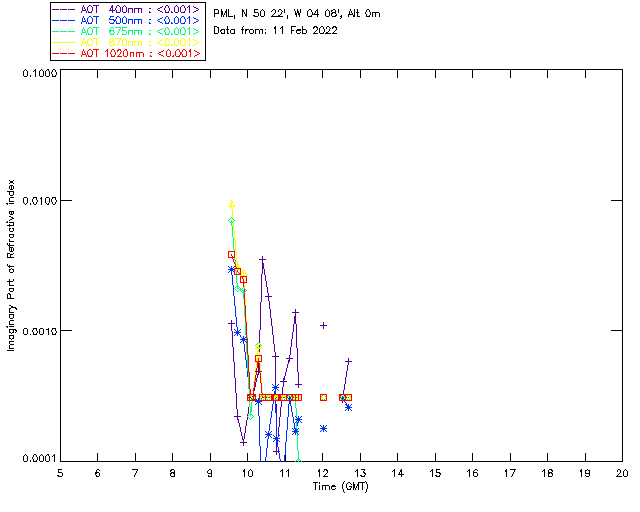Click the last purple plus marker near 12.7 GMT
Screen dimensions: 640x512
tap(348, 361)
